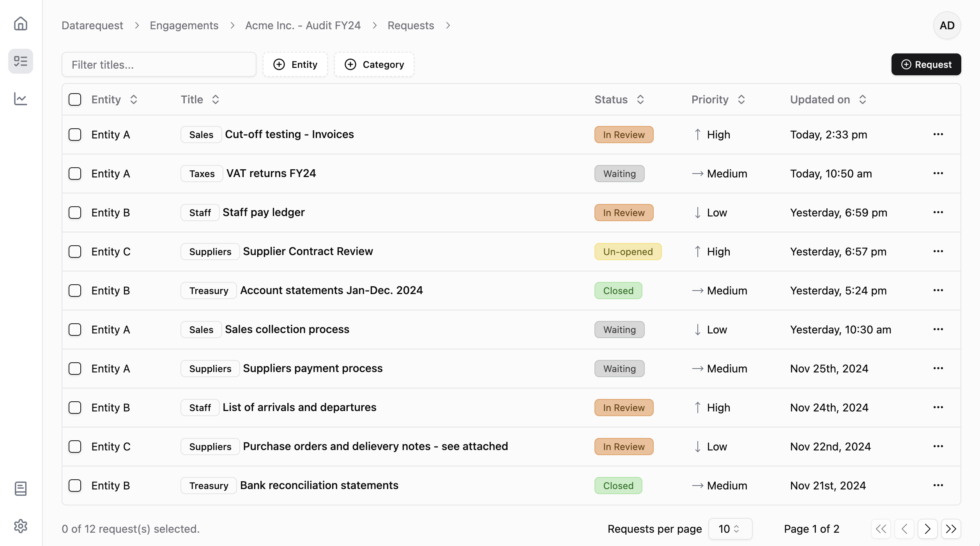Click the requests list sidebar icon

[21, 61]
